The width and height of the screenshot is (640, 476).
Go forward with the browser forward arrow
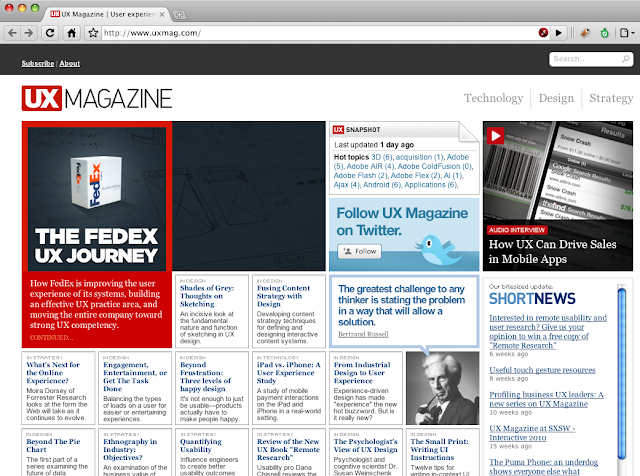29,33
